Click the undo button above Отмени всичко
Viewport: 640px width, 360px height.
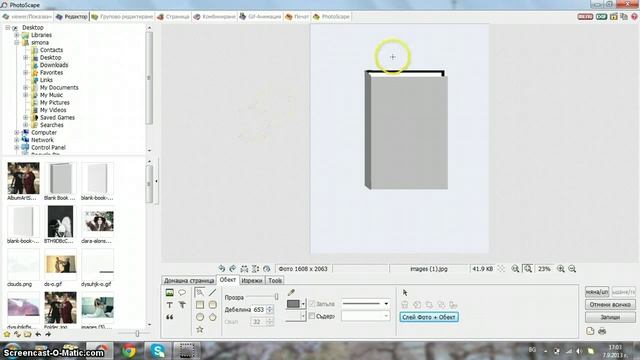click(597, 292)
